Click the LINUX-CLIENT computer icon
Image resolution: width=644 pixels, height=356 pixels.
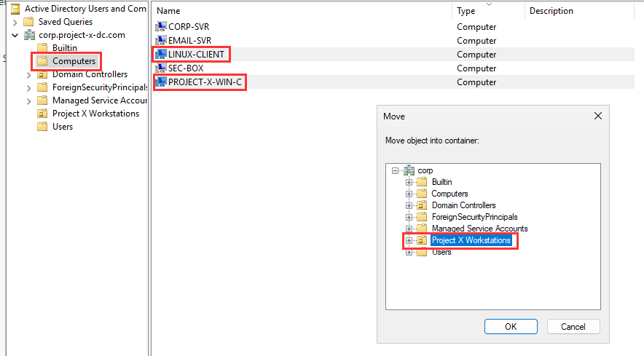click(161, 55)
